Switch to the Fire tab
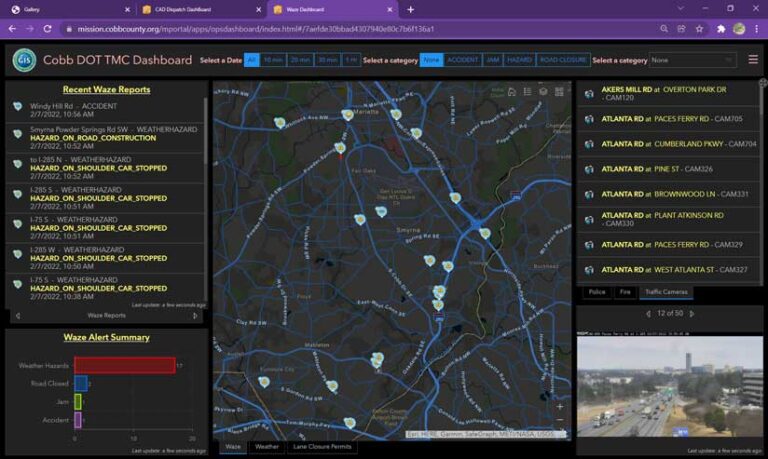The width and height of the screenshot is (768, 459). pos(625,292)
